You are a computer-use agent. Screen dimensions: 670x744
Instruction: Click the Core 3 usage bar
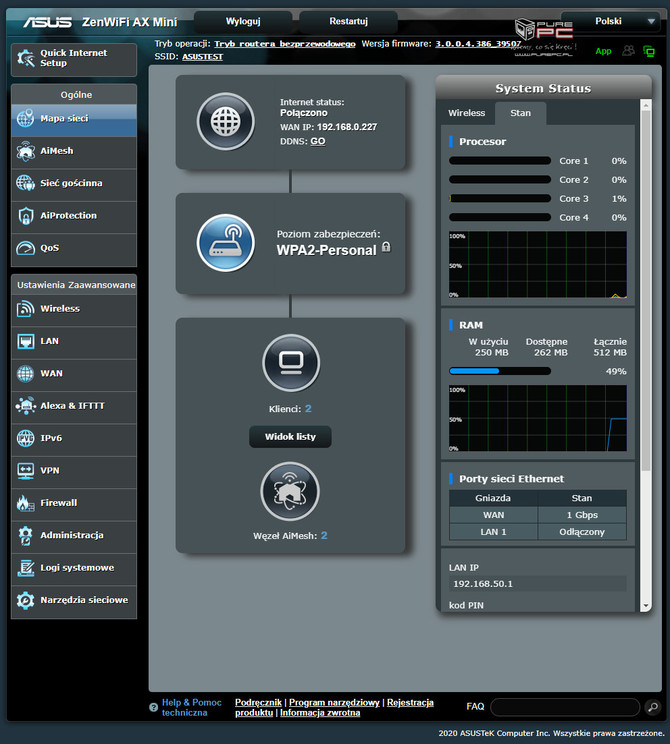coord(500,198)
